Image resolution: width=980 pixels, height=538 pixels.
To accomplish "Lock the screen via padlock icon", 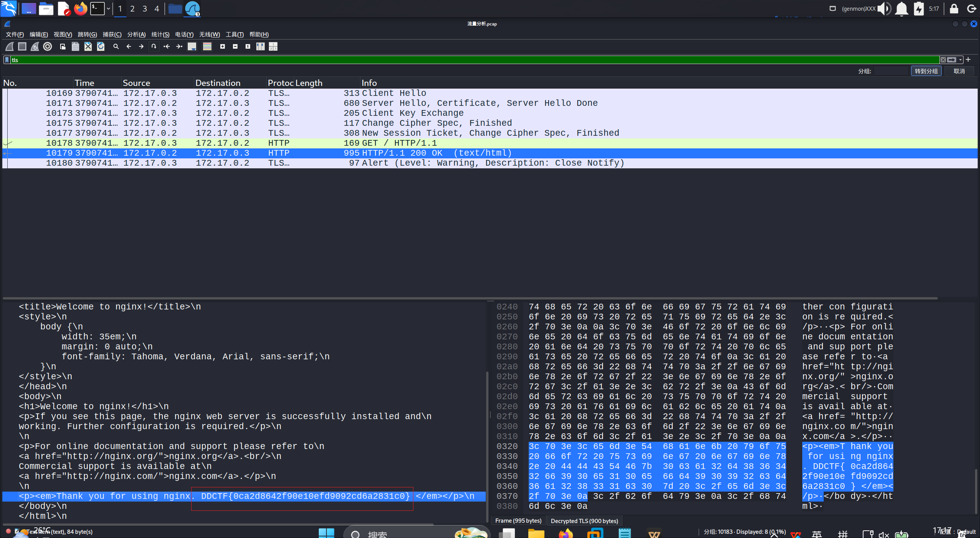I will (954, 8).
